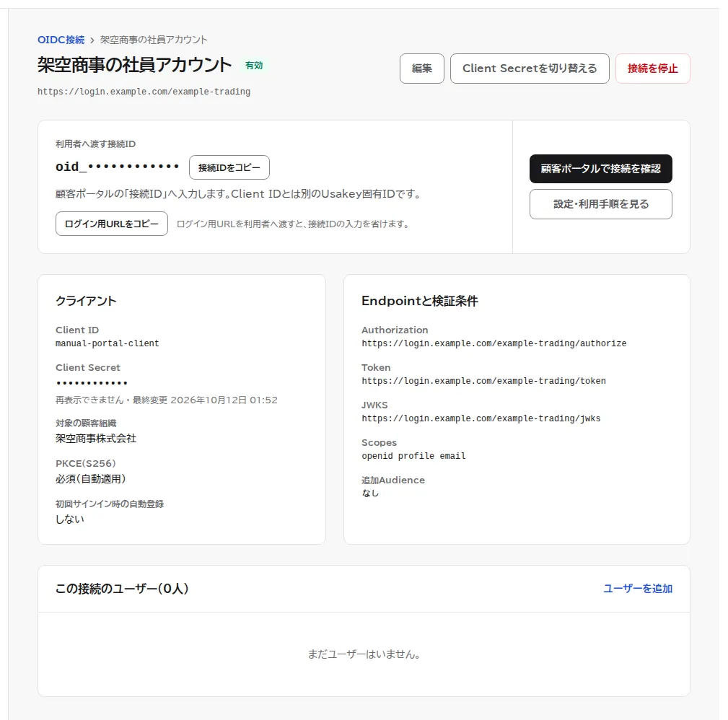Viewport: 728px width, 720px height.
Task: Click the Scopes value openid profile email
Action: pyautogui.click(x=413, y=457)
